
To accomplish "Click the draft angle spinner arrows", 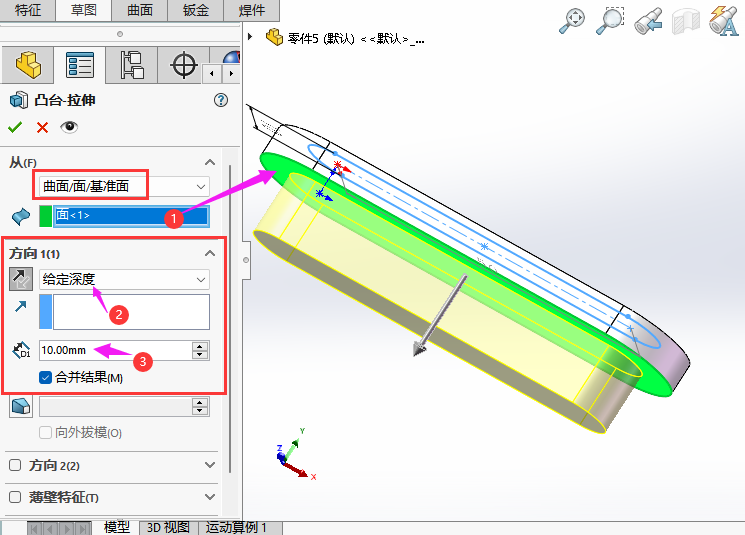I will click(200, 407).
